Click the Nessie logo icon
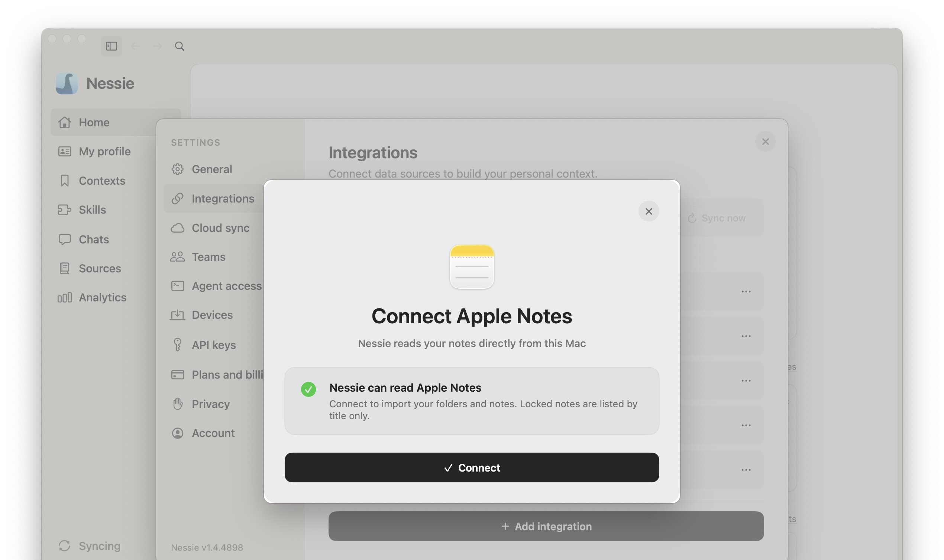This screenshot has width=944, height=560. [67, 83]
